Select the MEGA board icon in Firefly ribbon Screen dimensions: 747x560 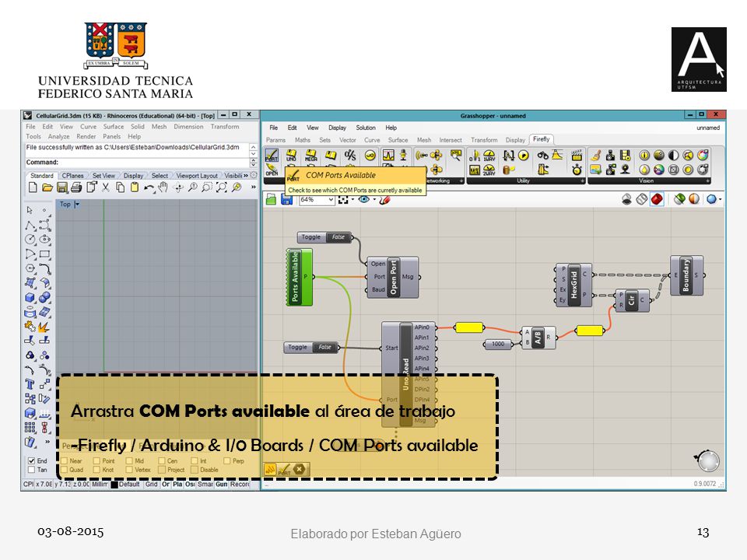click(x=310, y=156)
